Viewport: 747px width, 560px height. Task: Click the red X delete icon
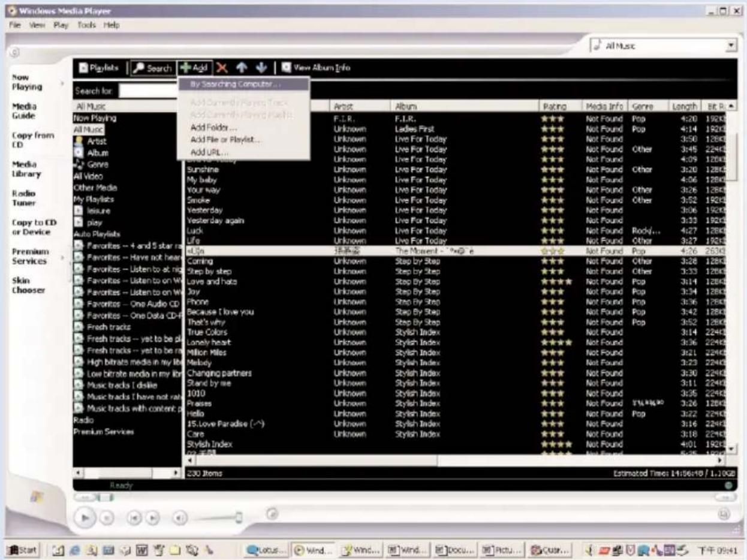(x=222, y=68)
